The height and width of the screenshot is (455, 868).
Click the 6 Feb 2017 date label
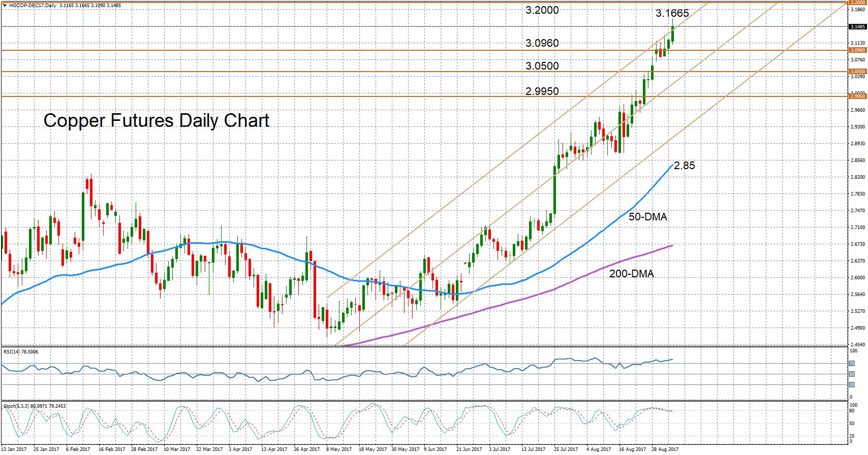pyautogui.click(x=78, y=449)
